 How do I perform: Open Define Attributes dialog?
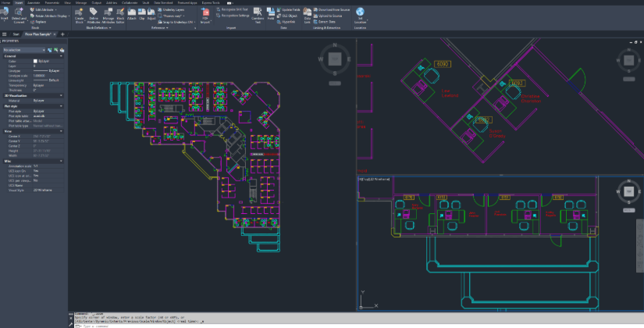(94, 15)
